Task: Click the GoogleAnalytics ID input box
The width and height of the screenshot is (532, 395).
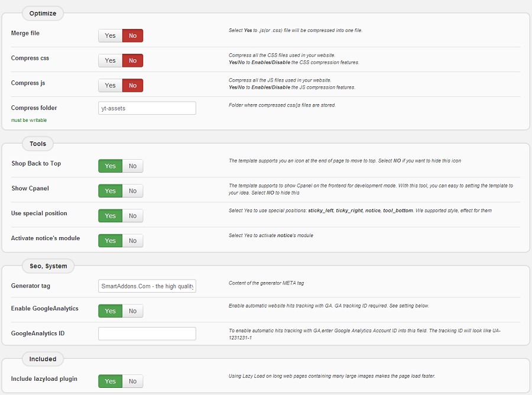Action: click(x=147, y=334)
